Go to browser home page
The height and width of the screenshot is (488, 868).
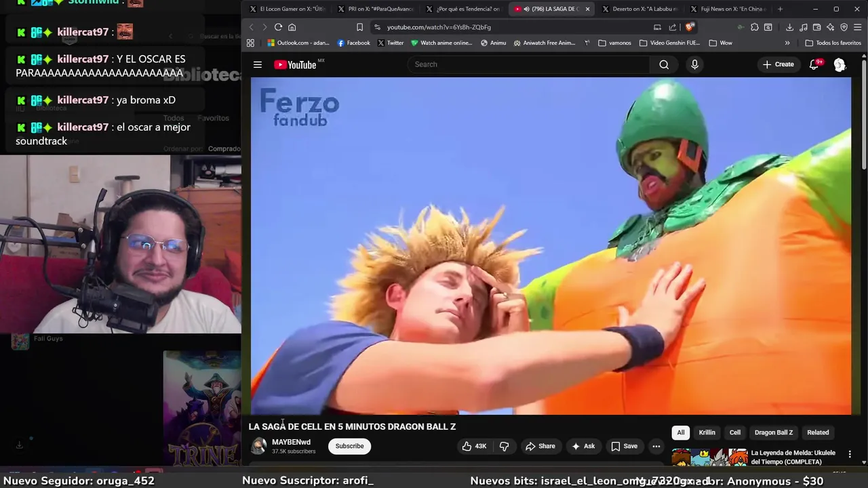(x=292, y=27)
